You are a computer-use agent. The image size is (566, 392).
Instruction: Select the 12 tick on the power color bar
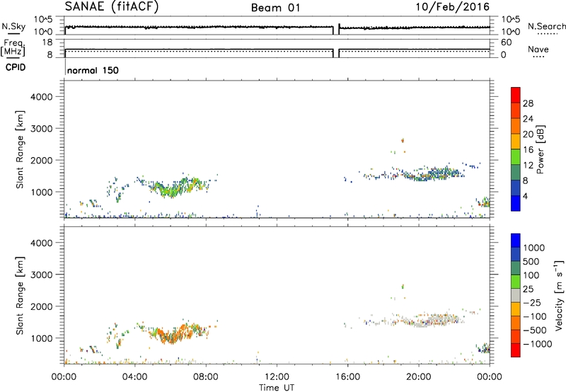[x=528, y=166]
